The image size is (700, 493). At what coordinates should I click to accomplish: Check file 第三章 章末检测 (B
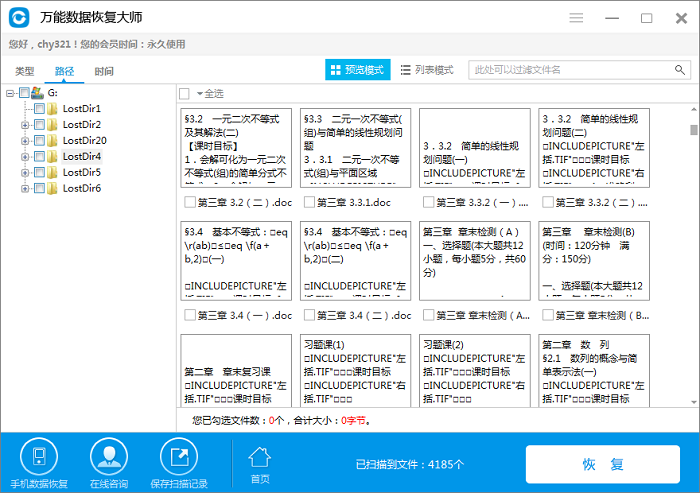[547, 315]
